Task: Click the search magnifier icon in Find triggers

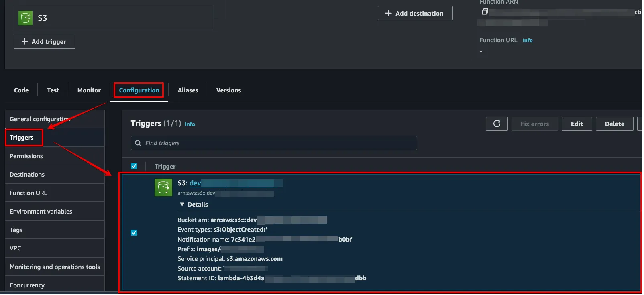Action: point(138,143)
